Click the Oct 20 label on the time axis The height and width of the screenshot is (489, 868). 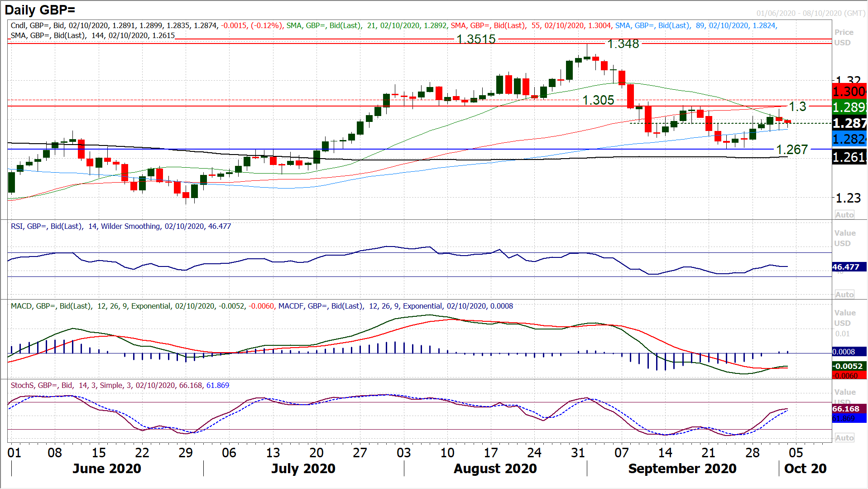[x=805, y=469]
